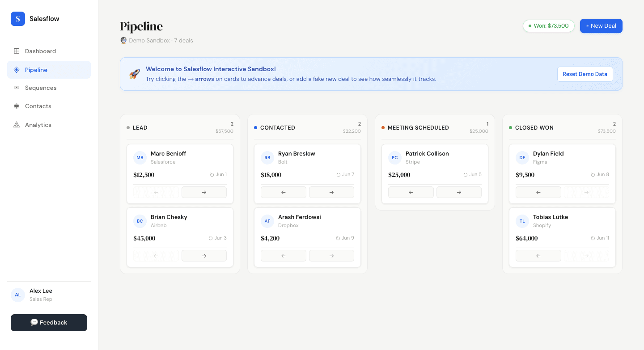Select Pipeline in the sidebar

point(49,70)
